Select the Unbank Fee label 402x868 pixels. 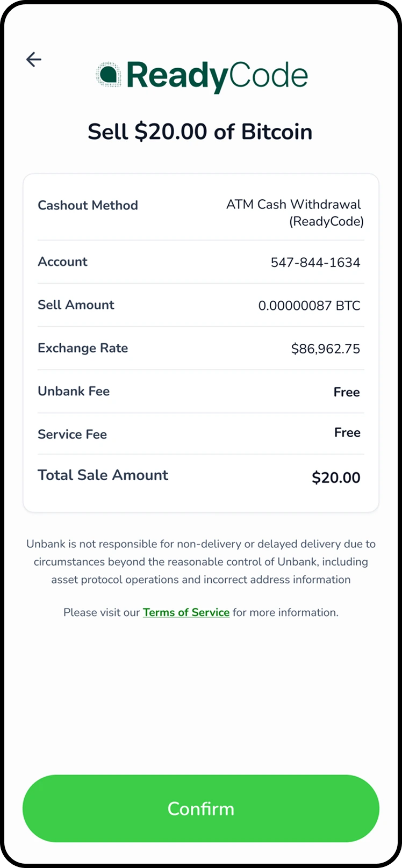(x=74, y=391)
